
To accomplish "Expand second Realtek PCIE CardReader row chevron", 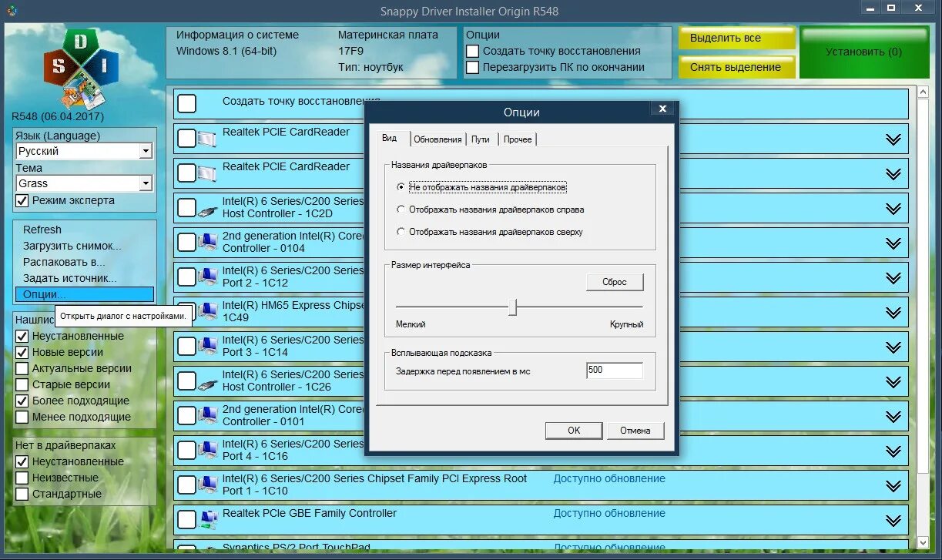I will pos(893,174).
